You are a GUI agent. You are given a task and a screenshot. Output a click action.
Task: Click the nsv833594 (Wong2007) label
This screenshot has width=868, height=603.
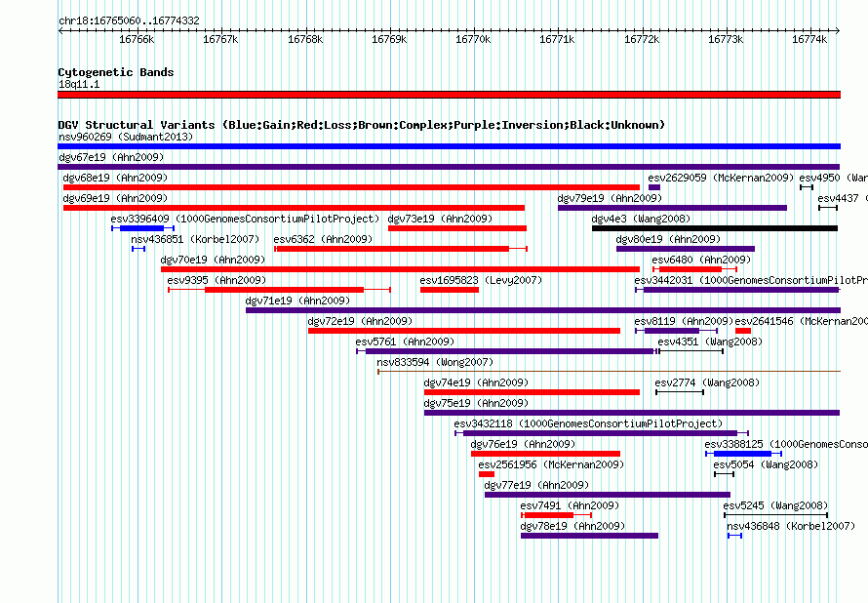pyautogui.click(x=435, y=362)
